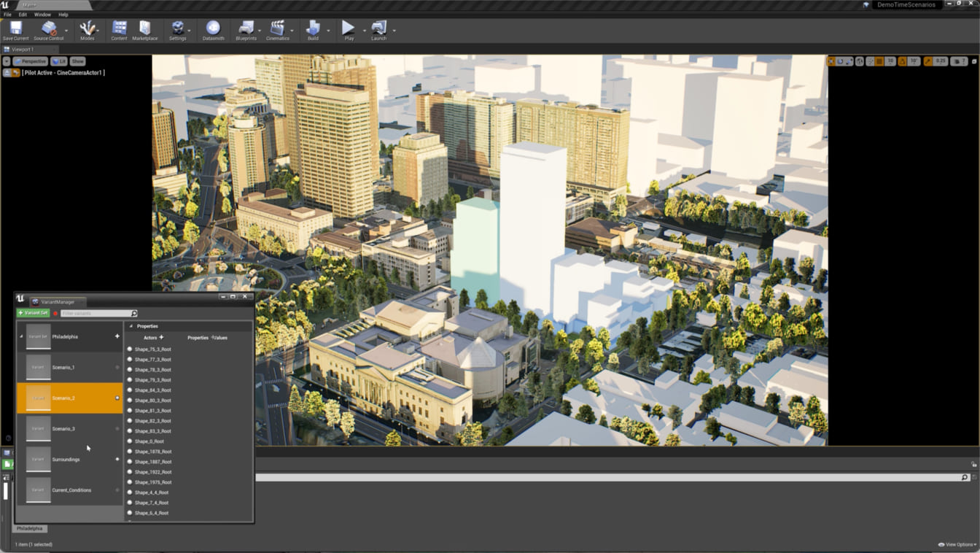Open the Content browser icon
980x553 pixels.
point(119,30)
